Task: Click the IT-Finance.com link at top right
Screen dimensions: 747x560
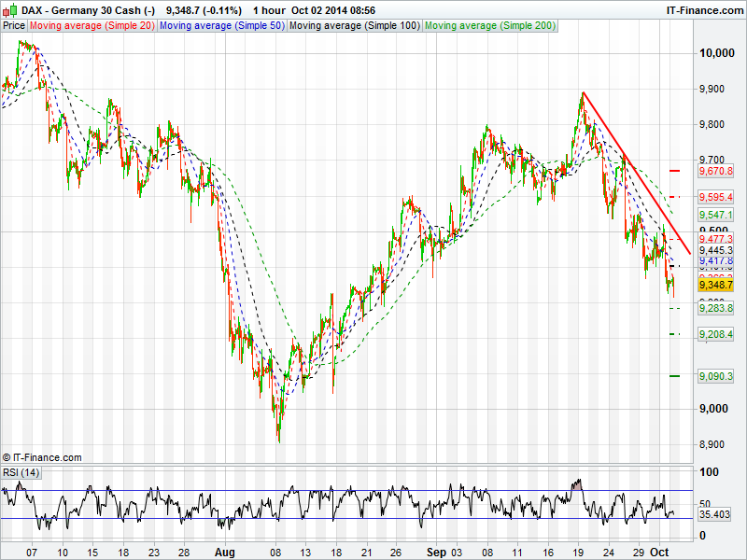Action: pos(703,9)
